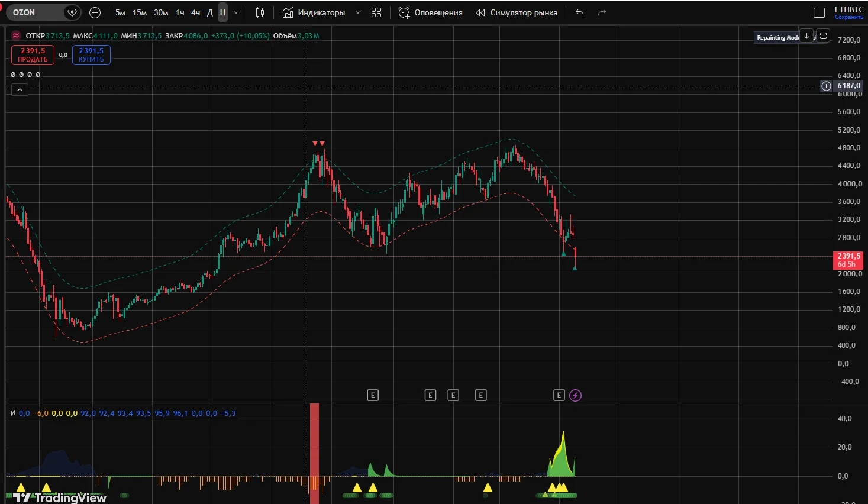Switch to the 30м timeframe
This screenshot has width=868, height=504.
(161, 12)
